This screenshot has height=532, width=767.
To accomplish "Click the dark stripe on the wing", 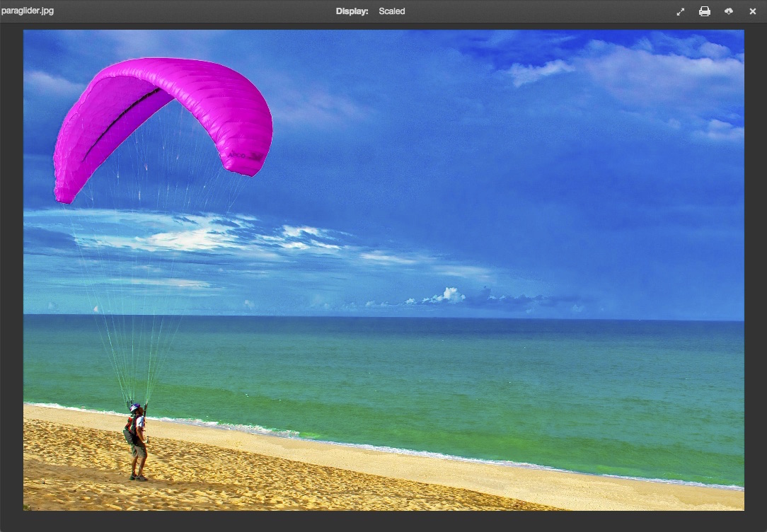I will click(120, 120).
